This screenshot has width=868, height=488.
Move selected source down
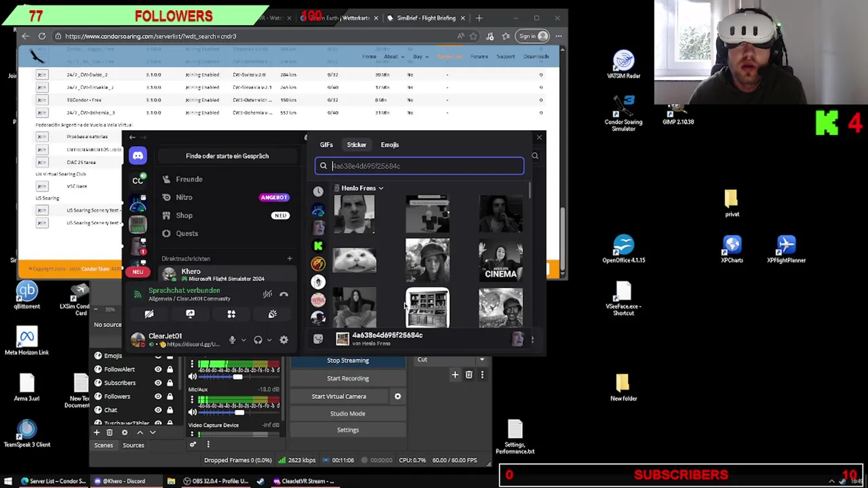[x=153, y=432]
